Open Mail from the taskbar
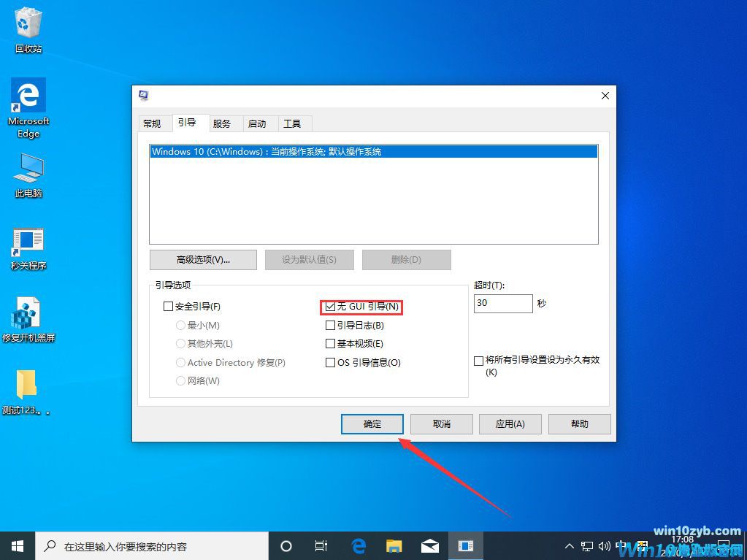The image size is (747, 560). (429, 545)
